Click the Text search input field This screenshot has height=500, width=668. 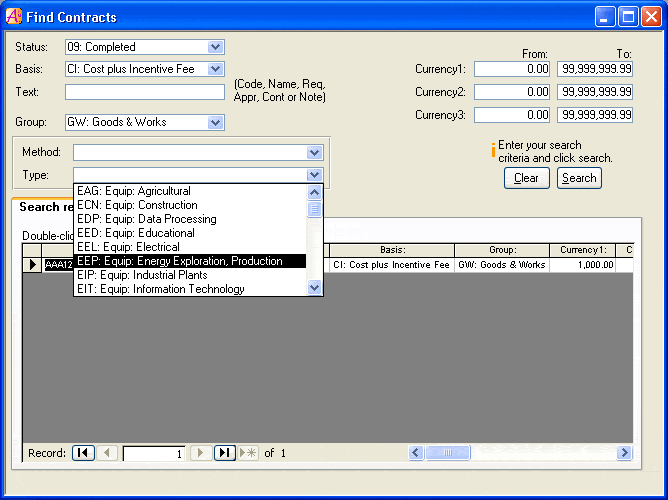point(145,92)
